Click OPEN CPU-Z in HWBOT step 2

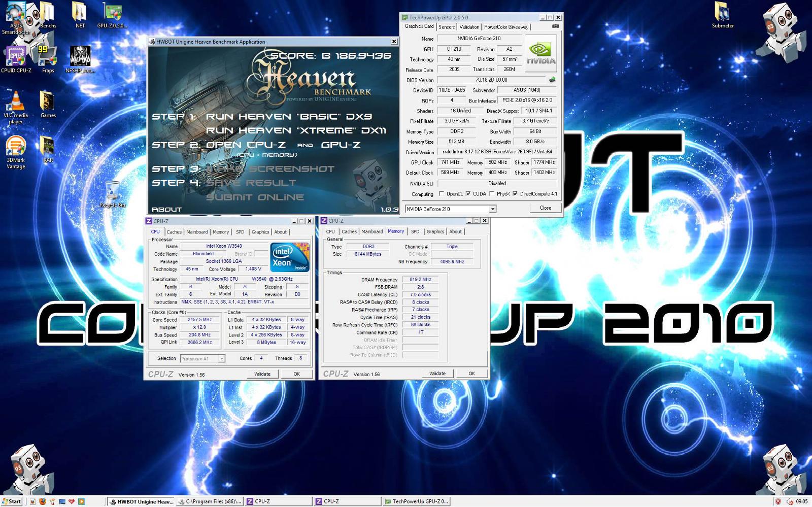pos(246,145)
